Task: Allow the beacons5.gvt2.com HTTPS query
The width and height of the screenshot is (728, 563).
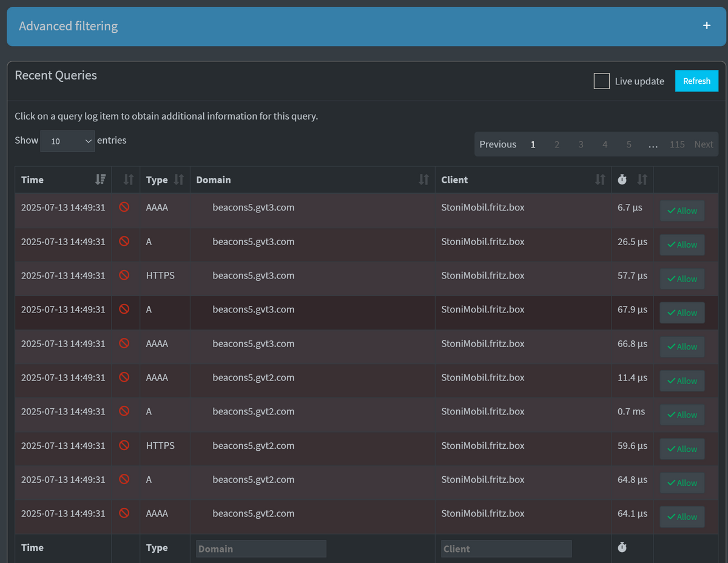Action: click(x=682, y=449)
